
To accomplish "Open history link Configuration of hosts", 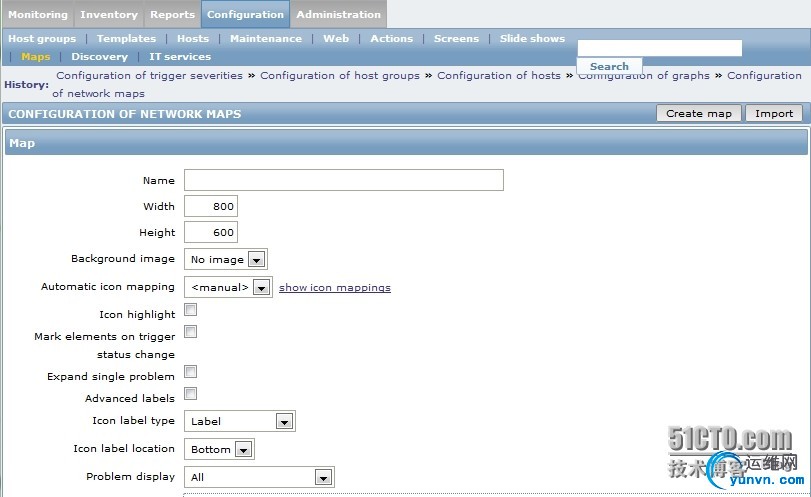I will [499, 76].
